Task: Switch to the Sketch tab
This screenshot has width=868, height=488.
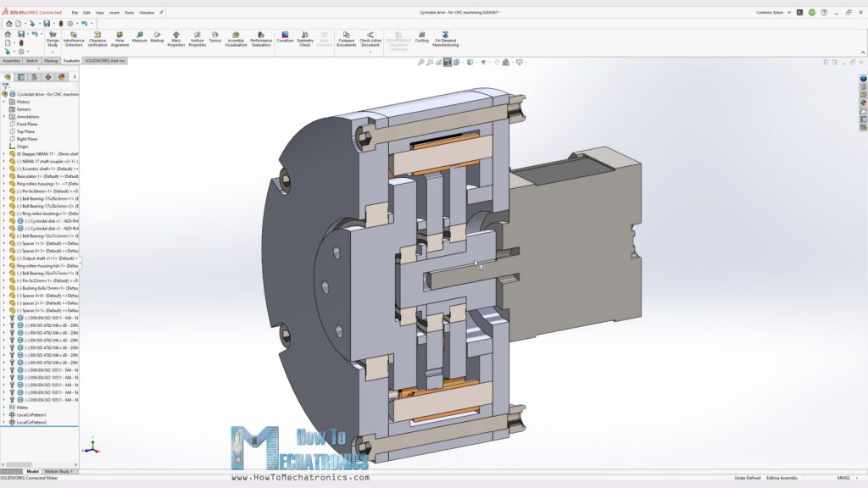Action: 32,61
